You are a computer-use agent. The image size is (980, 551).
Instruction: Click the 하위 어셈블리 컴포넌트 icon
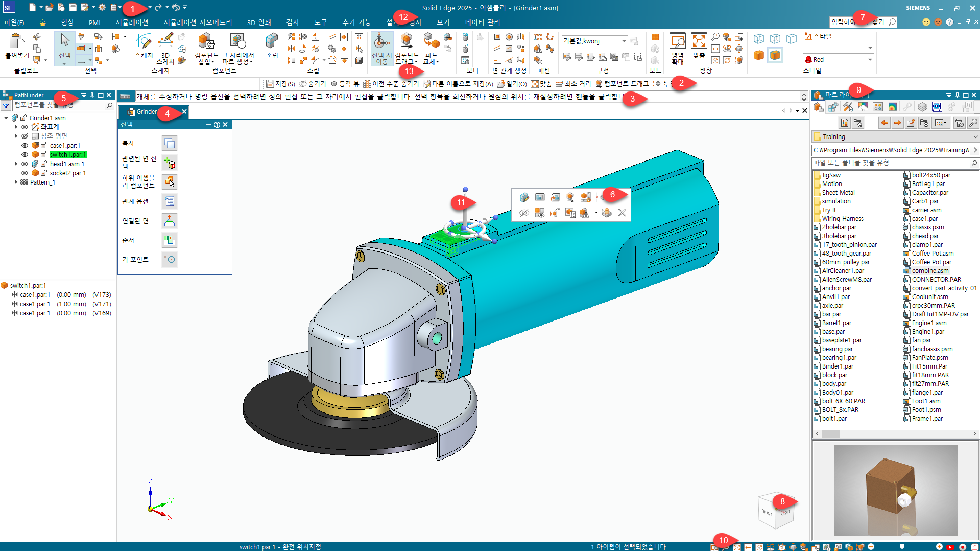click(170, 182)
